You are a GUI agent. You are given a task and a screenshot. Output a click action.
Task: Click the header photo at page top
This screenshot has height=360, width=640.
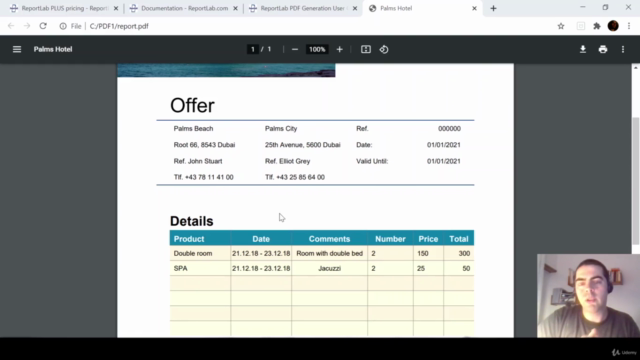[226, 70]
